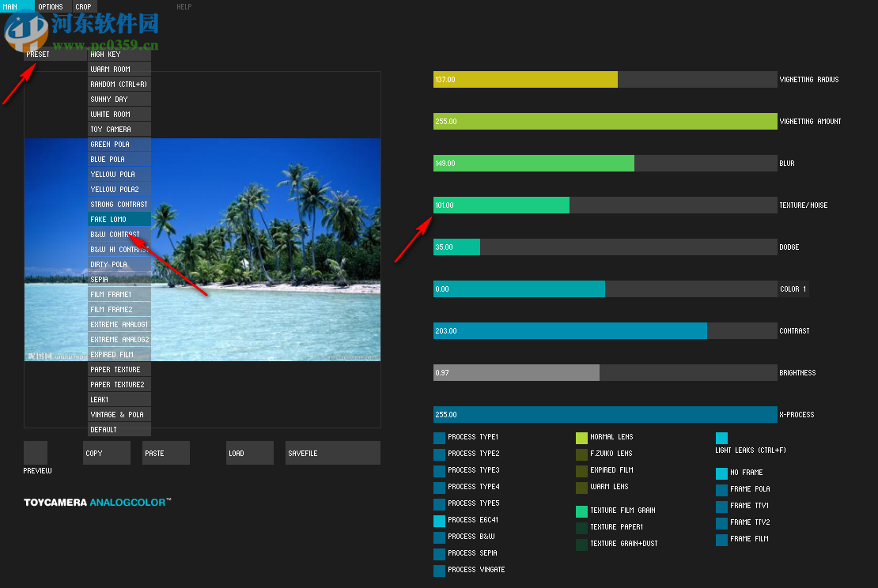Select PROCESS E6C41 option
The image size is (878, 588).
pos(440,521)
